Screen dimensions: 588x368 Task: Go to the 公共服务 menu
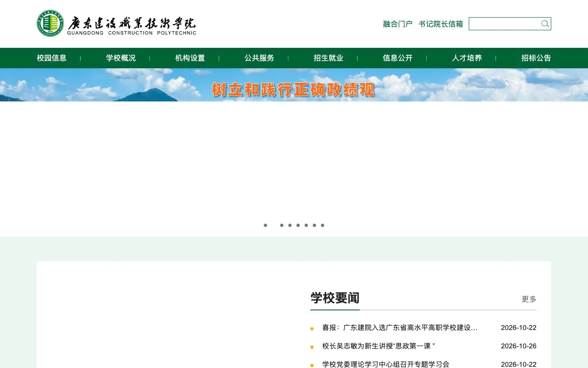pyautogui.click(x=259, y=58)
